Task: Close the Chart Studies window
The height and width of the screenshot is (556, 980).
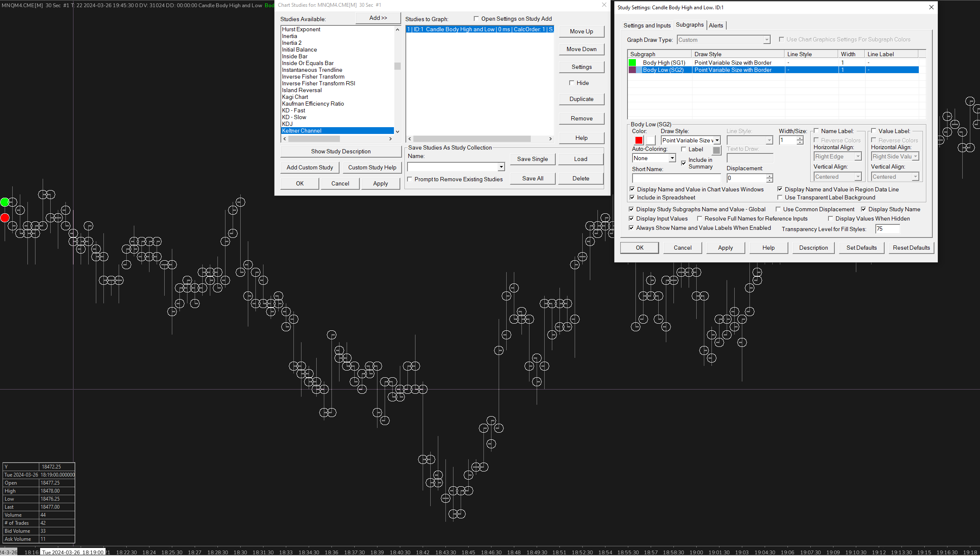Action: [604, 5]
